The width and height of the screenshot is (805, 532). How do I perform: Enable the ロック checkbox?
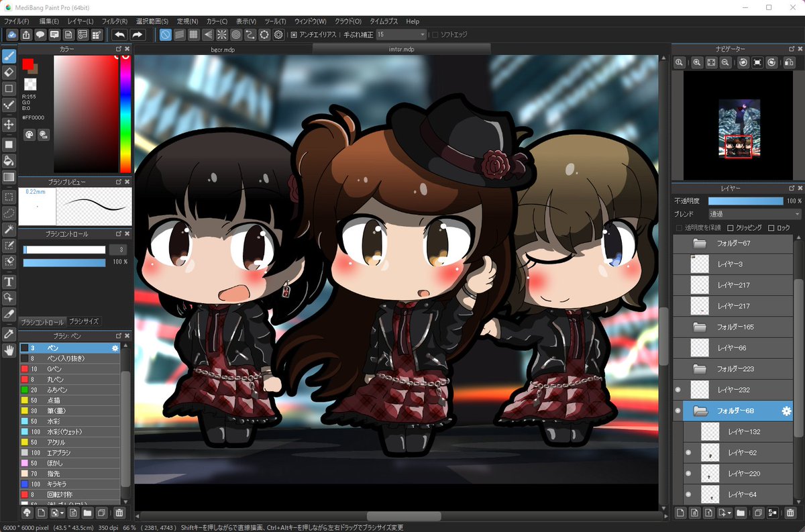point(771,228)
